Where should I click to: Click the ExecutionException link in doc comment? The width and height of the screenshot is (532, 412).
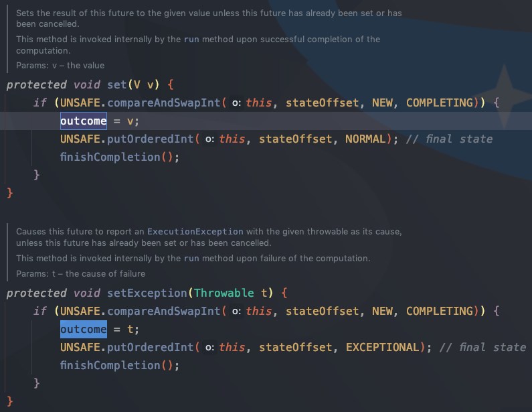coord(195,232)
